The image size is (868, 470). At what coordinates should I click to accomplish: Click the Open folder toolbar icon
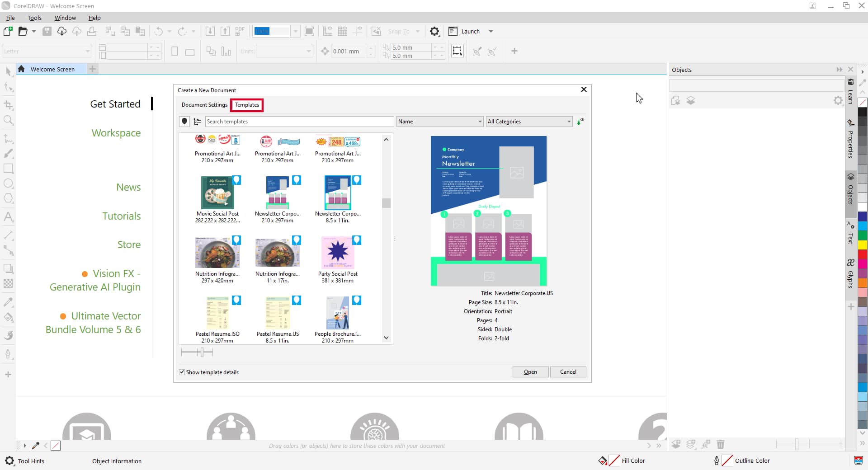click(x=23, y=31)
